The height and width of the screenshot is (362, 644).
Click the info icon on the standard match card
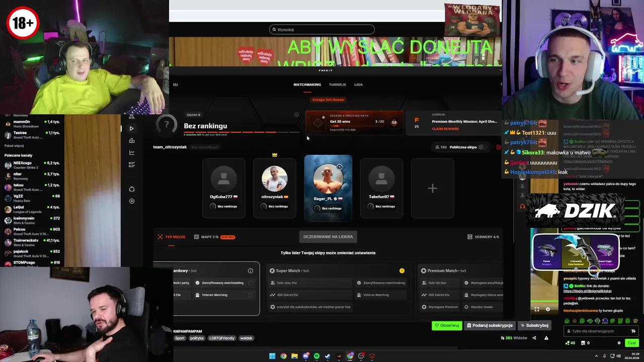(x=250, y=270)
